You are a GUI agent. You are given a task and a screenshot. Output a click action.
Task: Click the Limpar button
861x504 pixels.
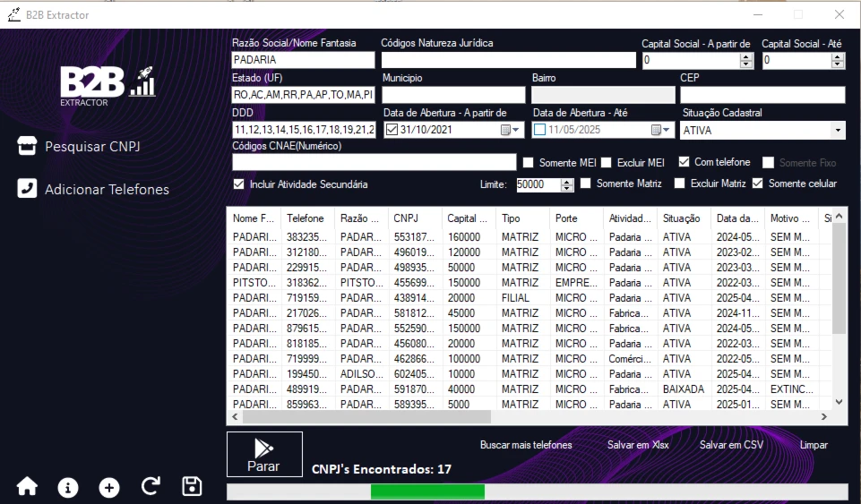coord(814,445)
